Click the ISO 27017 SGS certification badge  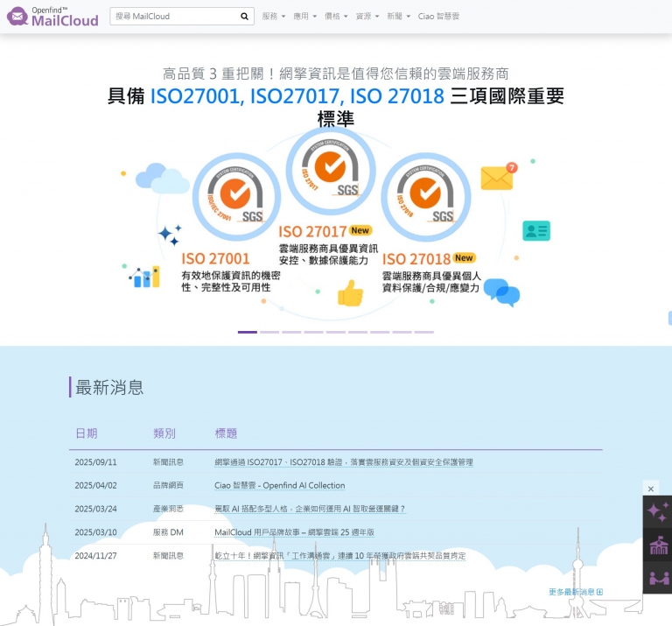tap(332, 171)
